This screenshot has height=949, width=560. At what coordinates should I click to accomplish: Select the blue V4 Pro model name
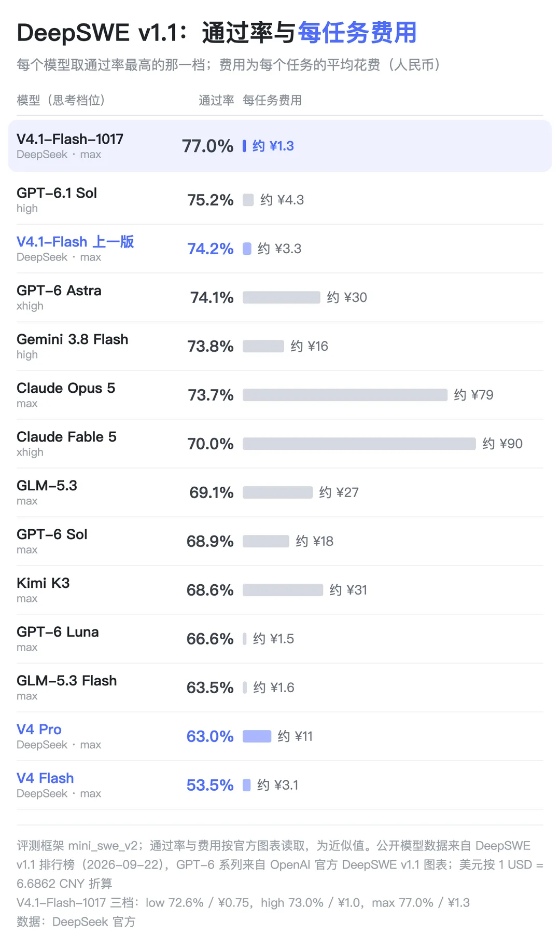tap(39, 730)
